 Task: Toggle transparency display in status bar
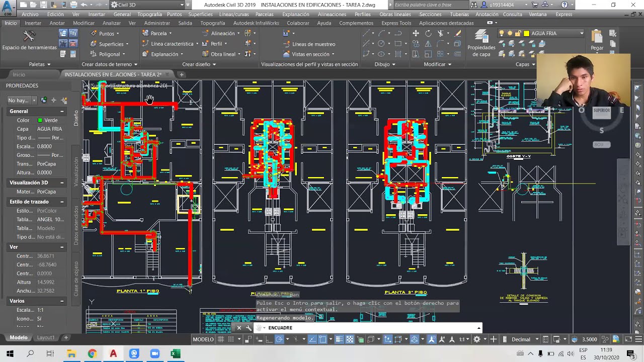coord(350,339)
